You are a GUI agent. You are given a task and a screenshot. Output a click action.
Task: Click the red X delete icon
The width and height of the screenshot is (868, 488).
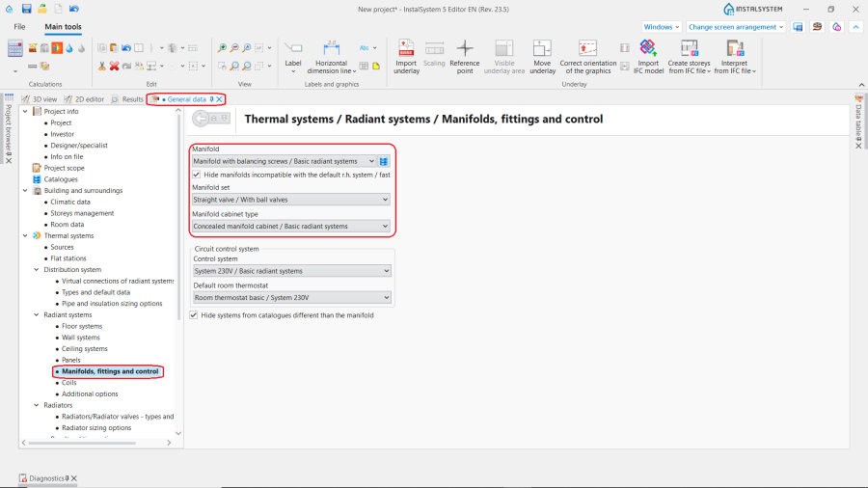pyautogui.click(x=114, y=66)
